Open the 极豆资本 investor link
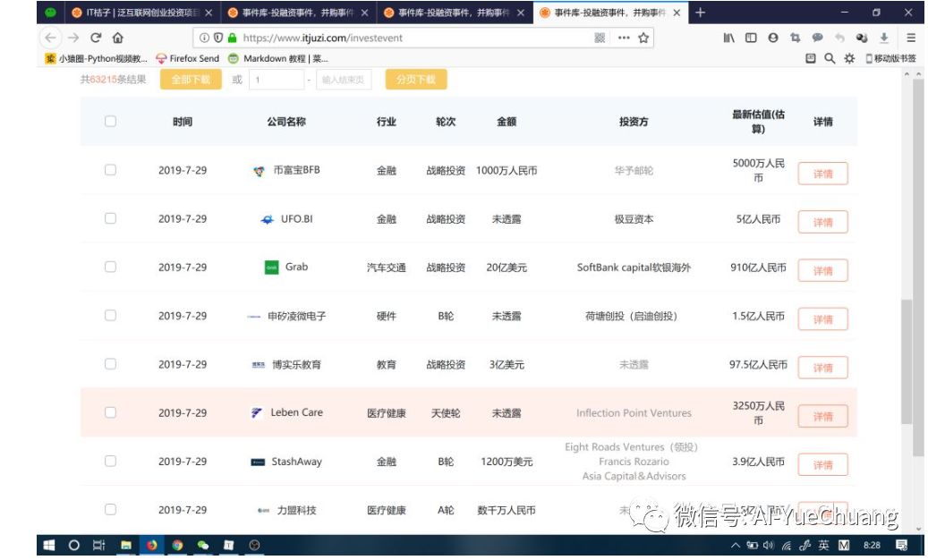The width and height of the screenshot is (928, 560). (x=634, y=219)
